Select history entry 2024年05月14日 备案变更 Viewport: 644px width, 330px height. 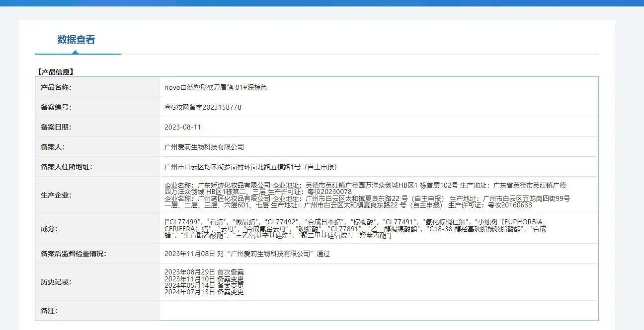click(204, 285)
